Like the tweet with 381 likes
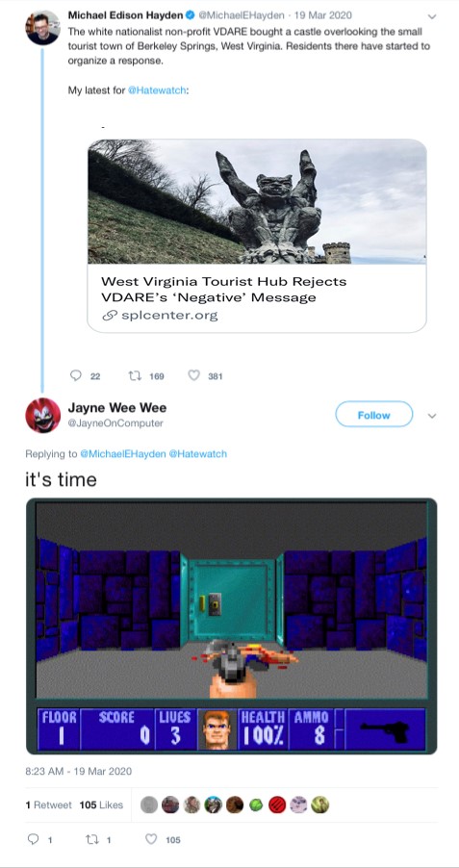459x868 pixels. pos(193,375)
